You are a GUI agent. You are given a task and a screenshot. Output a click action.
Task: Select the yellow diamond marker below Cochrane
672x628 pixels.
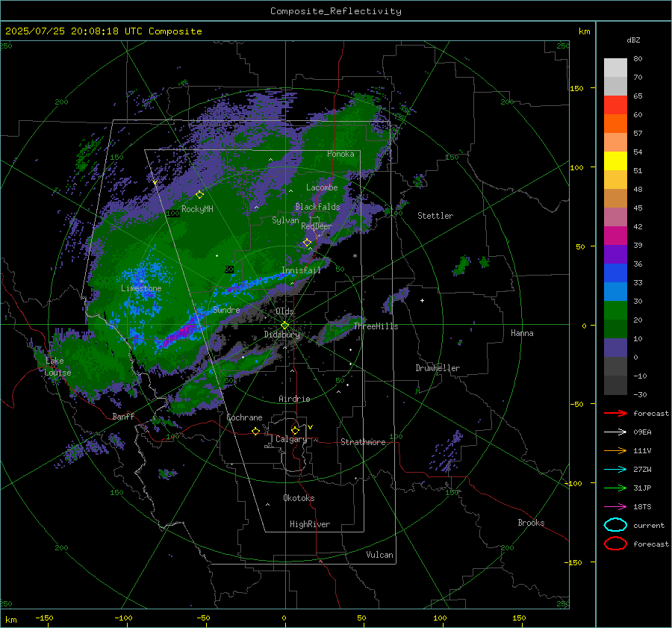[x=256, y=431]
